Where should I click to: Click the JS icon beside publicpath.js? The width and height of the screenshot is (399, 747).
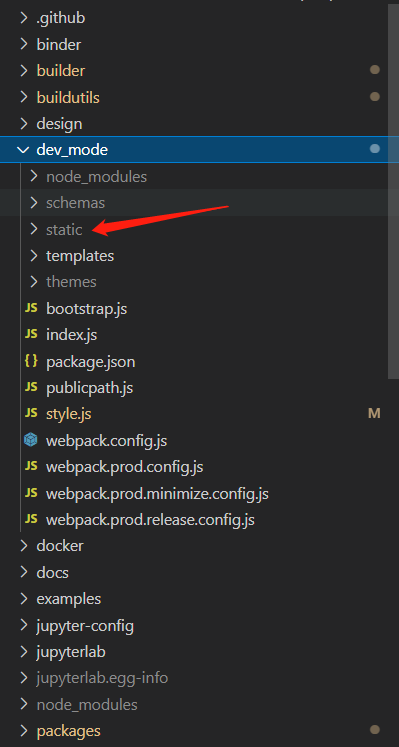(x=31, y=387)
